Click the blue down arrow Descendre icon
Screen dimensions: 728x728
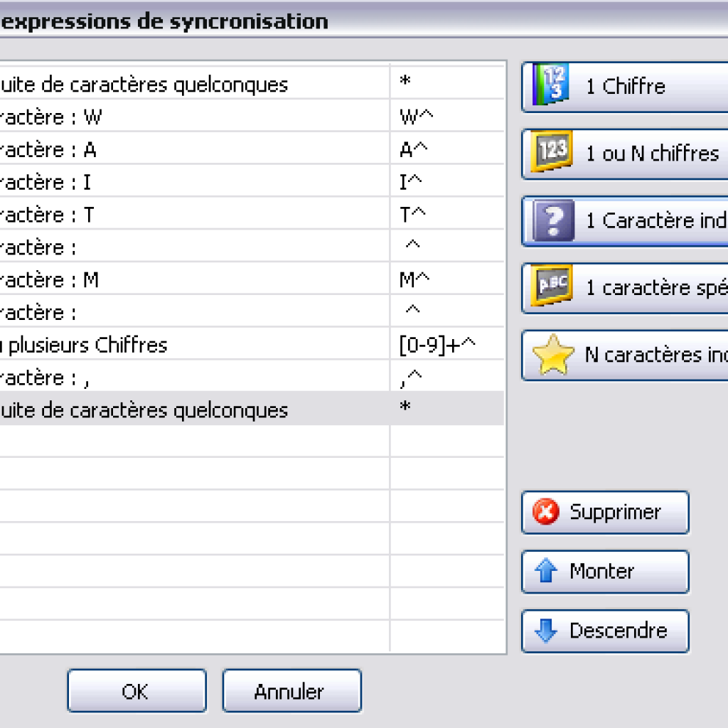[x=544, y=631]
